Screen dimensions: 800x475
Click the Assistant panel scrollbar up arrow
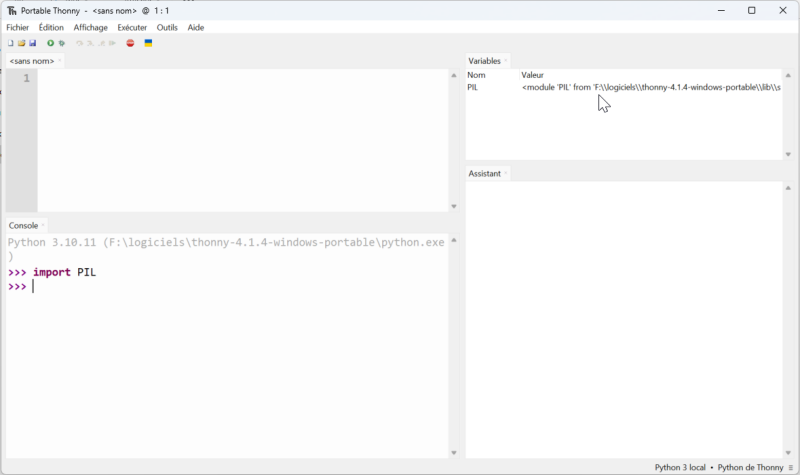click(788, 188)
